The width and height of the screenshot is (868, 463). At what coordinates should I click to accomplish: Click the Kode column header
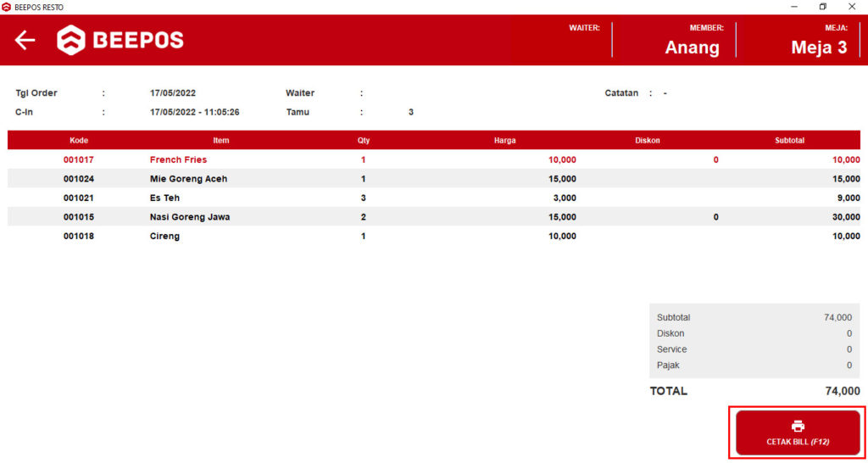point(79,140)
